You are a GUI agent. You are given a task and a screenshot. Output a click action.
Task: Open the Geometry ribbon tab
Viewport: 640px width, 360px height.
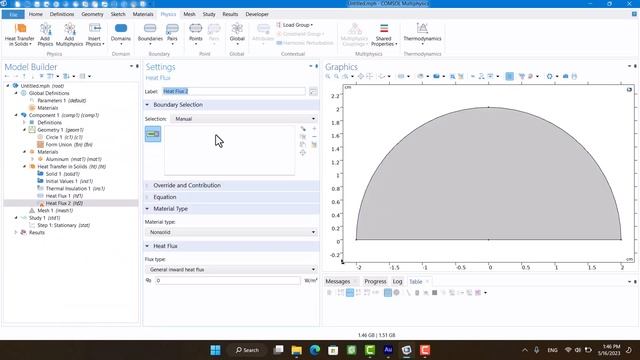point(92,14)
